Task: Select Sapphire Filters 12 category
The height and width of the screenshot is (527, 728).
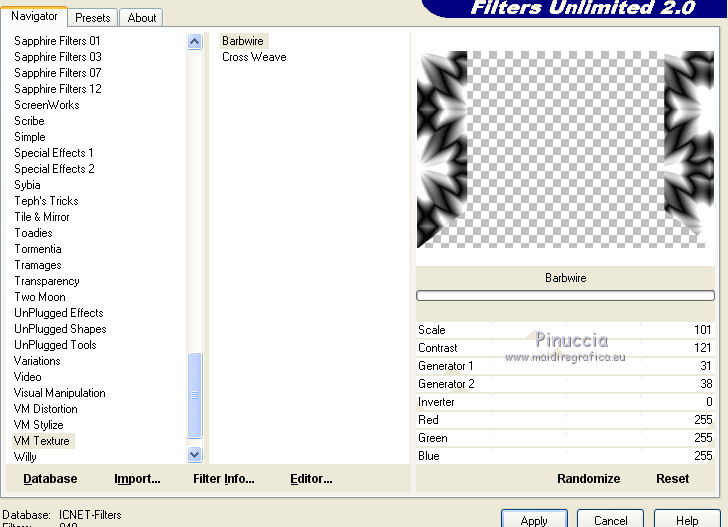Action: (58, 89)
